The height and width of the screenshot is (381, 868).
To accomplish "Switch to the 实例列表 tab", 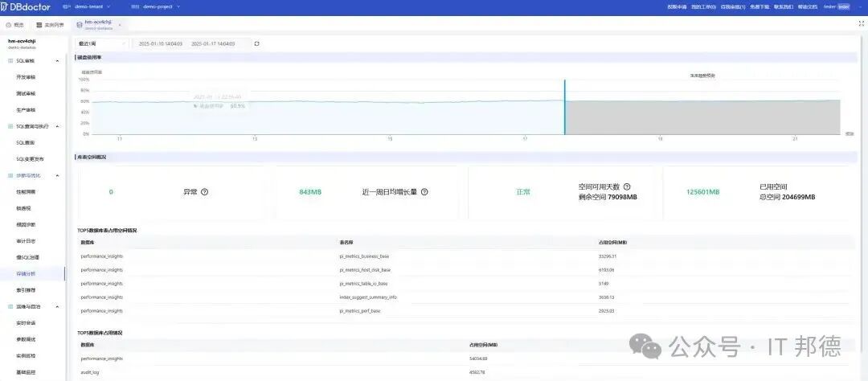I will (x=51, y=25).
